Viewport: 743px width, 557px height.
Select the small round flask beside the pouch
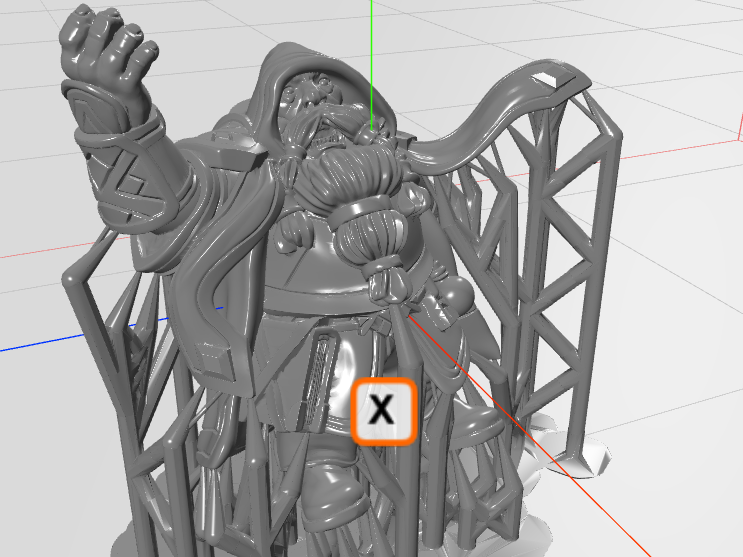[452, 293]
